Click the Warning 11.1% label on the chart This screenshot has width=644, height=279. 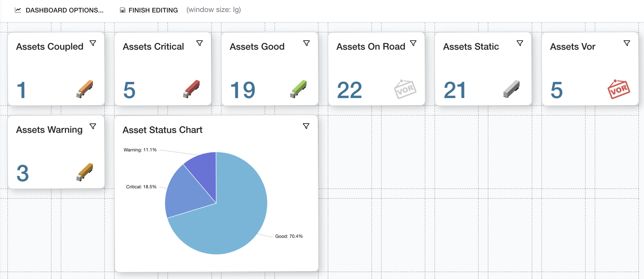(140, 150)
